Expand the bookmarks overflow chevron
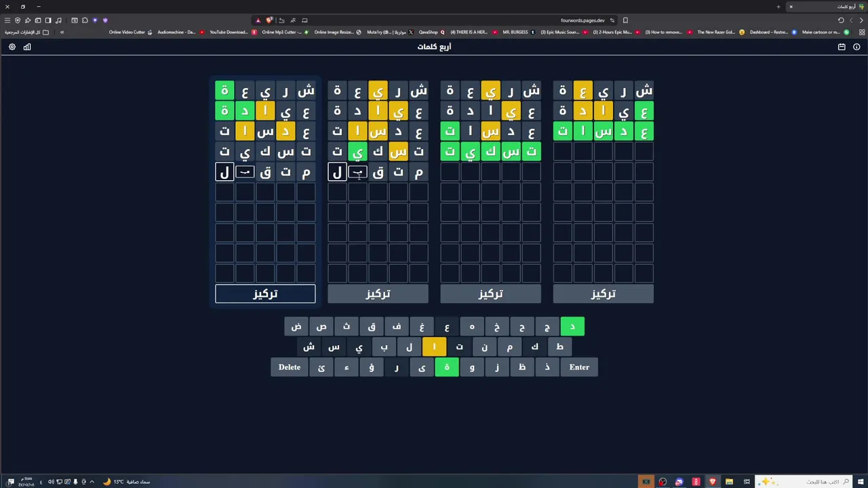 coord(62,32)
